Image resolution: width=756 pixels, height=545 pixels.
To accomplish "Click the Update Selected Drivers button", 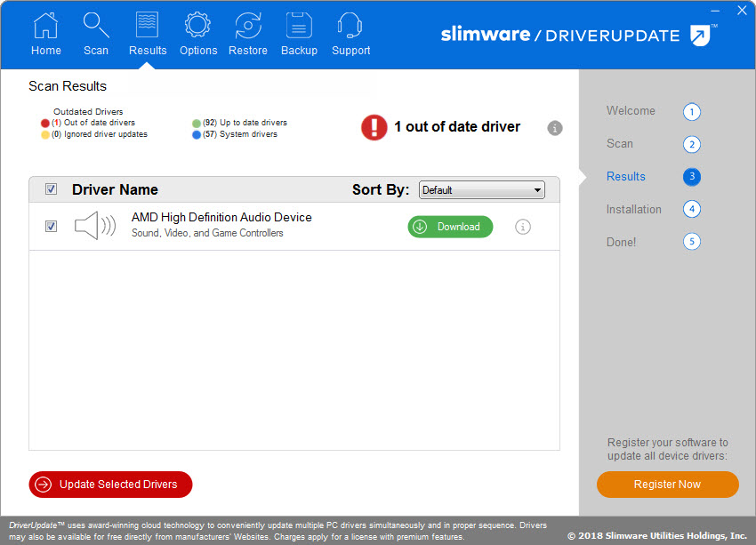I will (x=110, y=485).
